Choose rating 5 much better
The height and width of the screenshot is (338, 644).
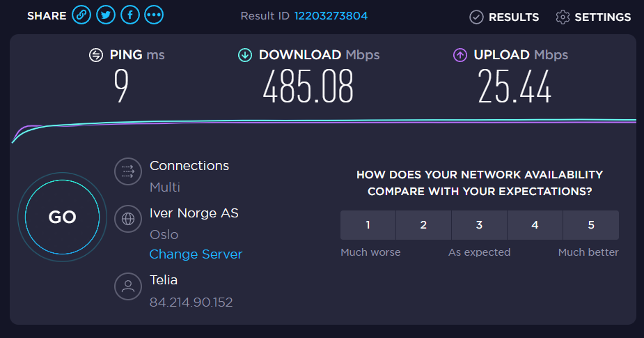590,225
